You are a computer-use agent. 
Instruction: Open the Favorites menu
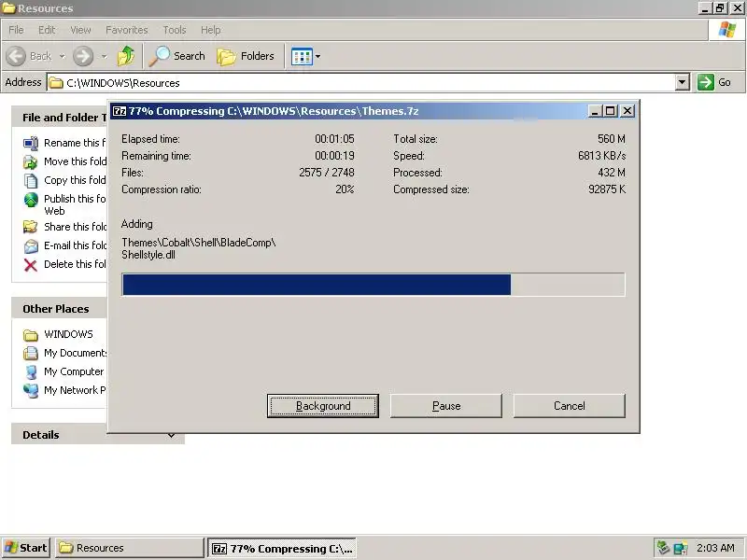pyautogui.click(x=127, y=30)
